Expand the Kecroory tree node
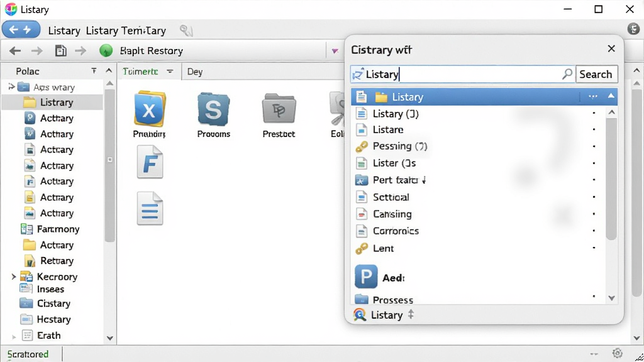Image resolution: width=644 pixels, height=362 pixels. click(14, 277)
